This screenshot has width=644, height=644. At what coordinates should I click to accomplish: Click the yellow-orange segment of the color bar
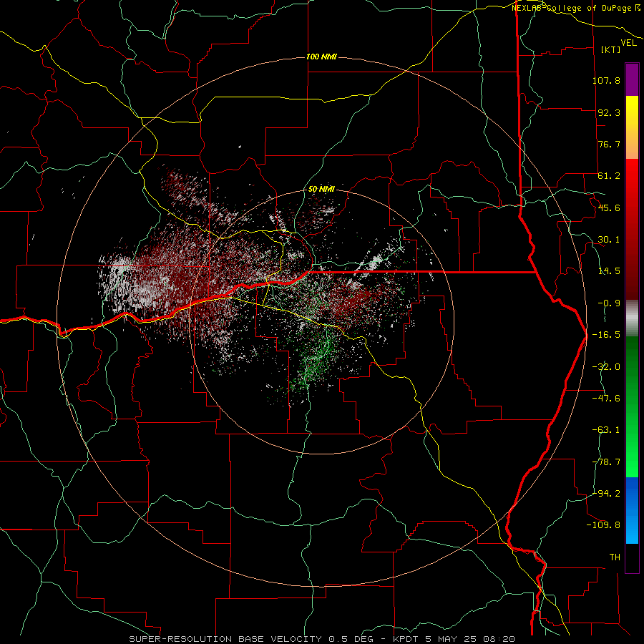(632, 127)
